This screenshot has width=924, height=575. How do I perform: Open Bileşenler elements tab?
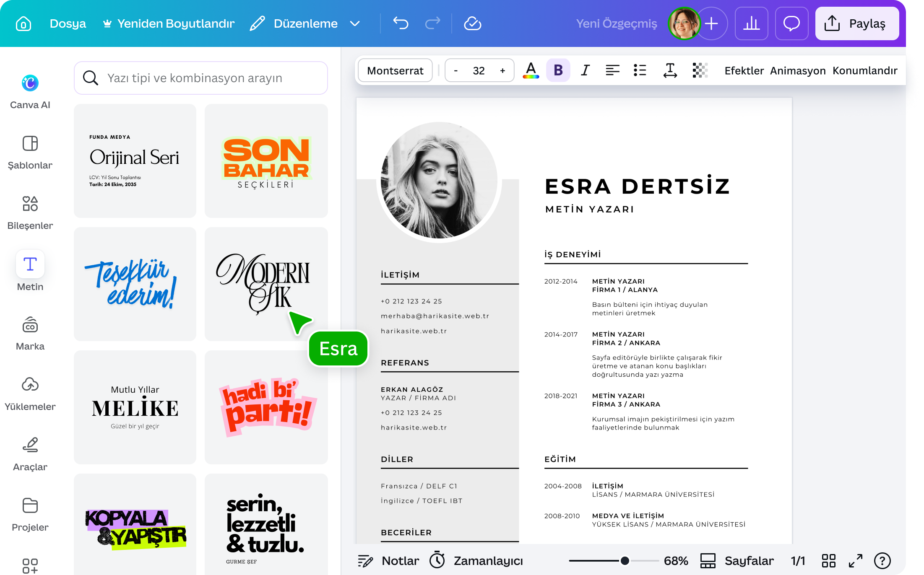pos(30,213)
